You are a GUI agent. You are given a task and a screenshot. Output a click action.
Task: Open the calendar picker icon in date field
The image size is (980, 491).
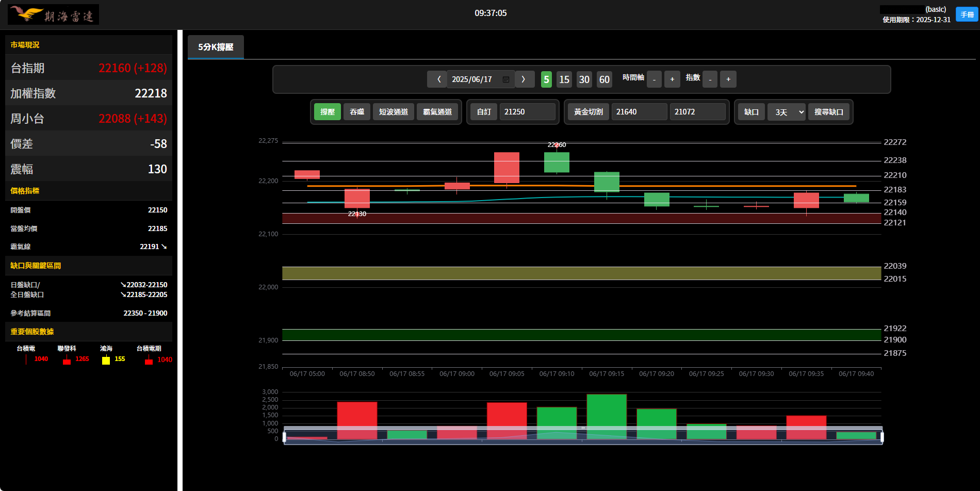(x=505, y=79)
